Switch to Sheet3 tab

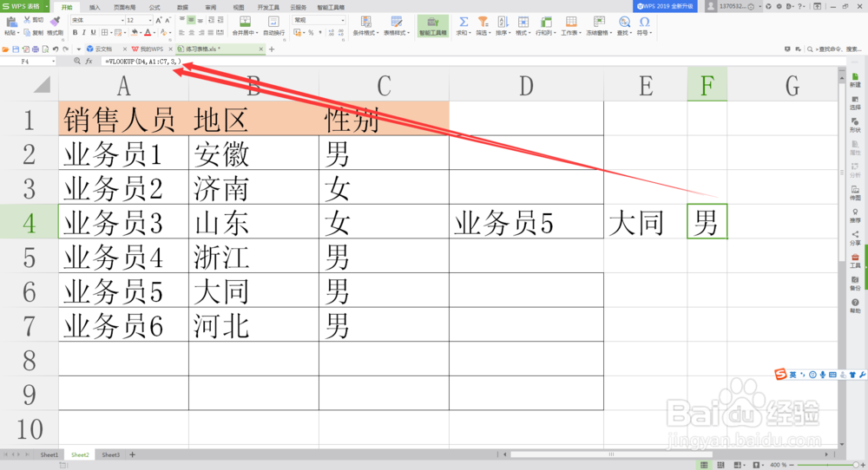pos(111,454)
